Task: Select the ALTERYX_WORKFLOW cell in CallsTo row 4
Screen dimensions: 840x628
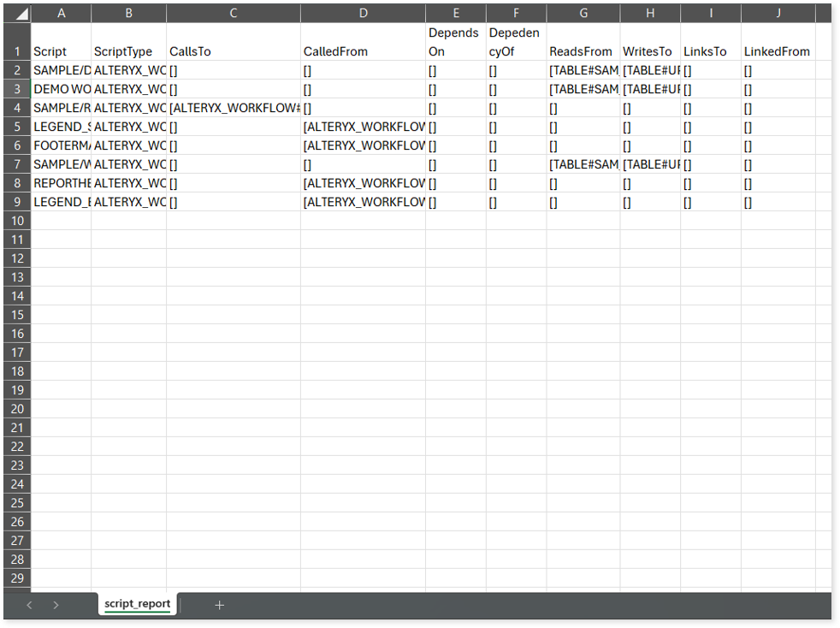Action: click(x=234, y=108)
